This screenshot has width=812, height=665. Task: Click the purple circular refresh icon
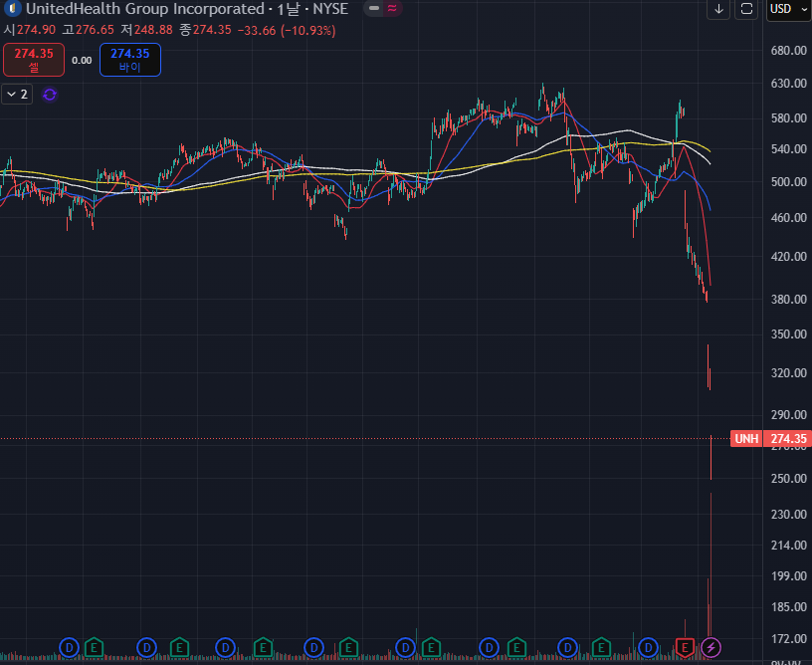coord(50,95)
